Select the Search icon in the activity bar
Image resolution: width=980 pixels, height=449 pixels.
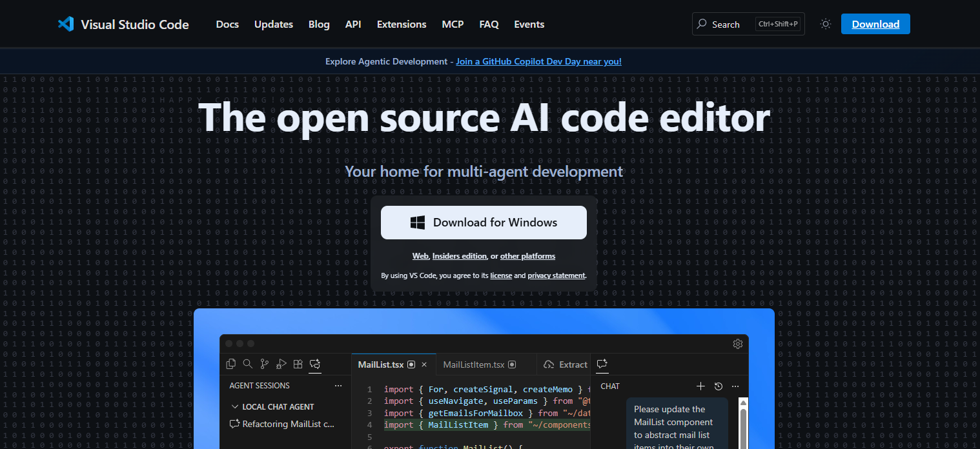[247, 364]
